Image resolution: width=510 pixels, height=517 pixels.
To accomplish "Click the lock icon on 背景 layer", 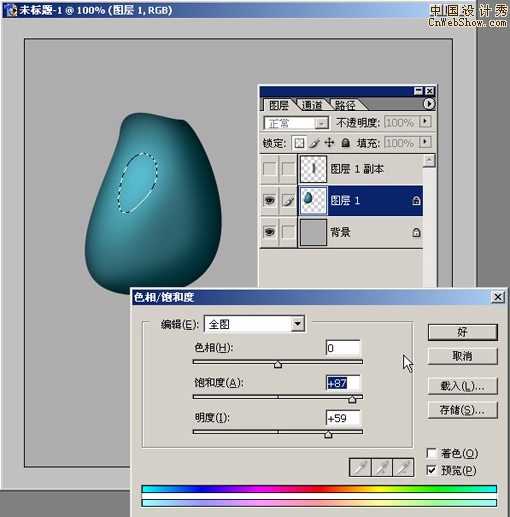I will [x=416, y=232].
